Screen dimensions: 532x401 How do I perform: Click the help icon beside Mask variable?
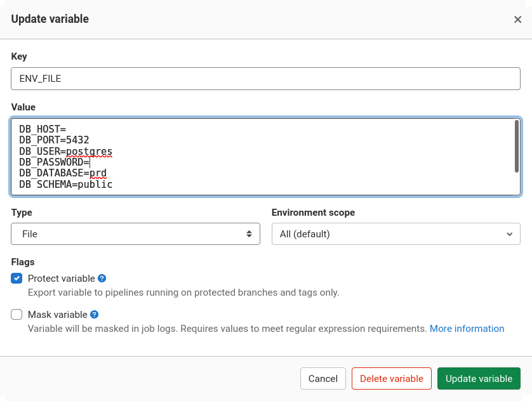point(94,314)
